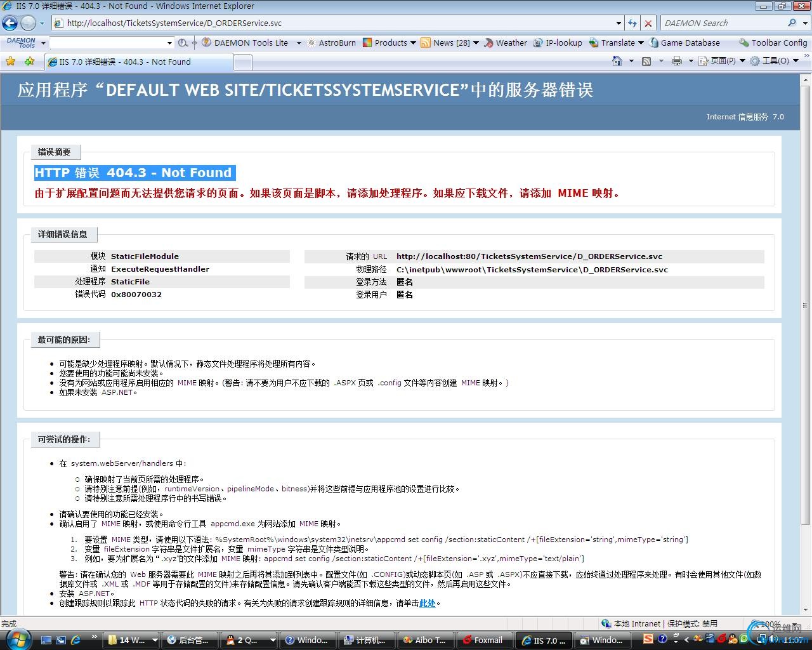Expand the address bar URL history dropdown
The width and height of the screenshot is (812, 650).
[619, 23]
